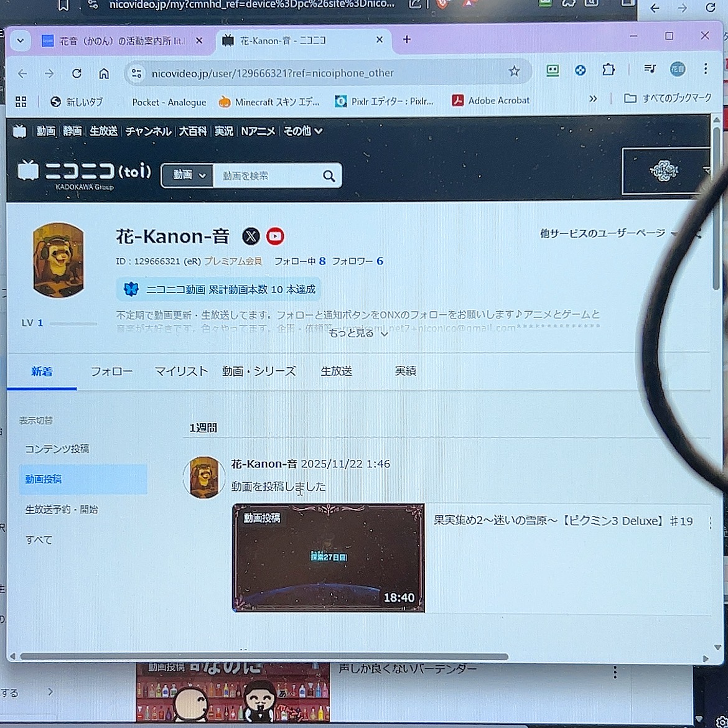Image resolution: width=728 pixels, height=728 pixels.
Task: Click the 動画を検索 search field
Action: pos(268,176)
